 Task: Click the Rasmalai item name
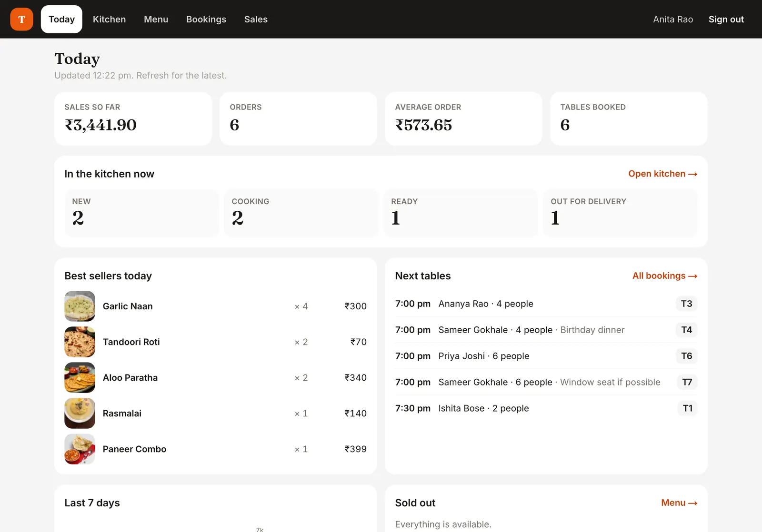tap(122, 413)
